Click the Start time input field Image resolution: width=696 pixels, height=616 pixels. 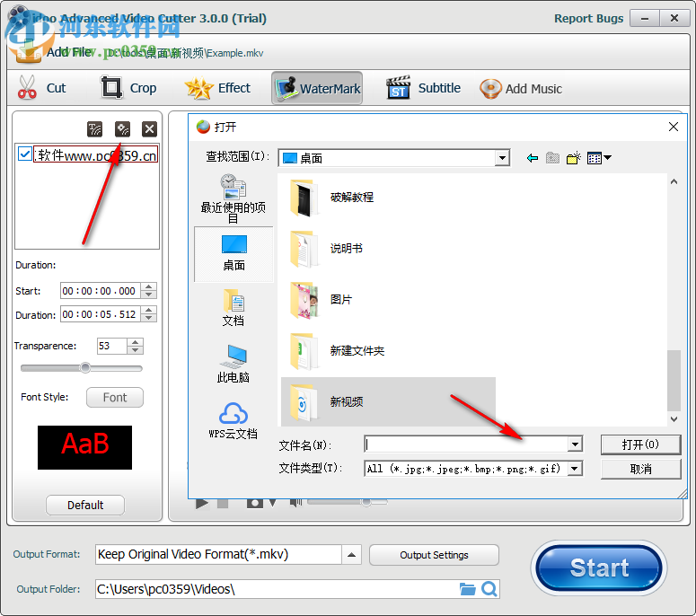(101, 291)
